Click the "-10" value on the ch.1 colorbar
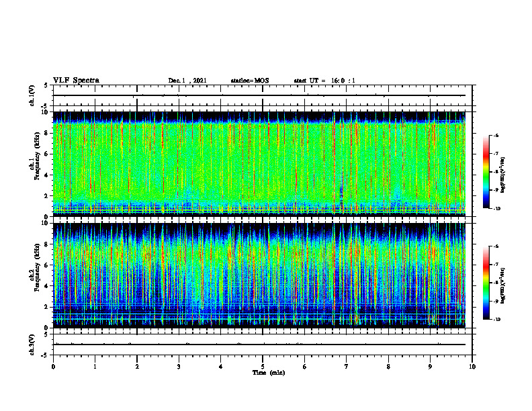The height and width of the screenshot is (411, 532). click(496, 209)
